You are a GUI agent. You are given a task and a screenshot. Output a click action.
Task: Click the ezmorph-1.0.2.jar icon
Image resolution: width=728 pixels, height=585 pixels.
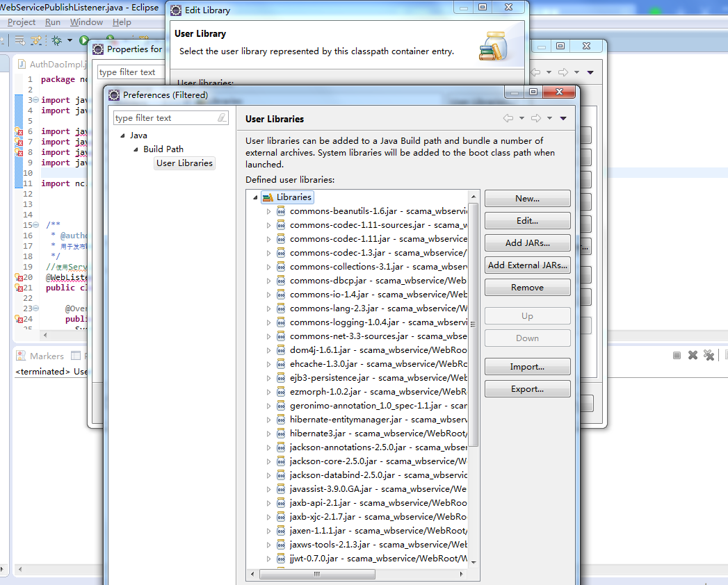click(x=281, y=393)
